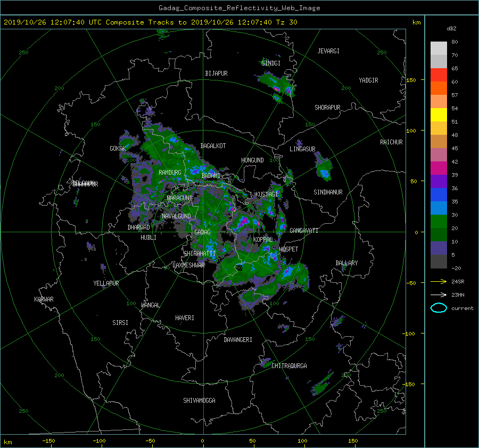
Task: Click the NARAGUND city label
Action: tap(180, 198)
